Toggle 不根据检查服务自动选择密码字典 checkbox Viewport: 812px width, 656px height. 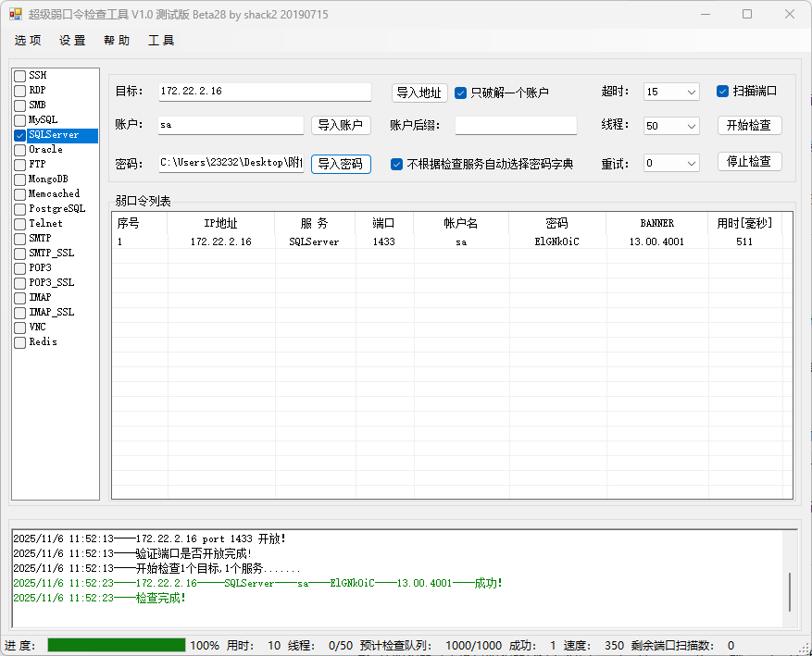pos(397,164)
